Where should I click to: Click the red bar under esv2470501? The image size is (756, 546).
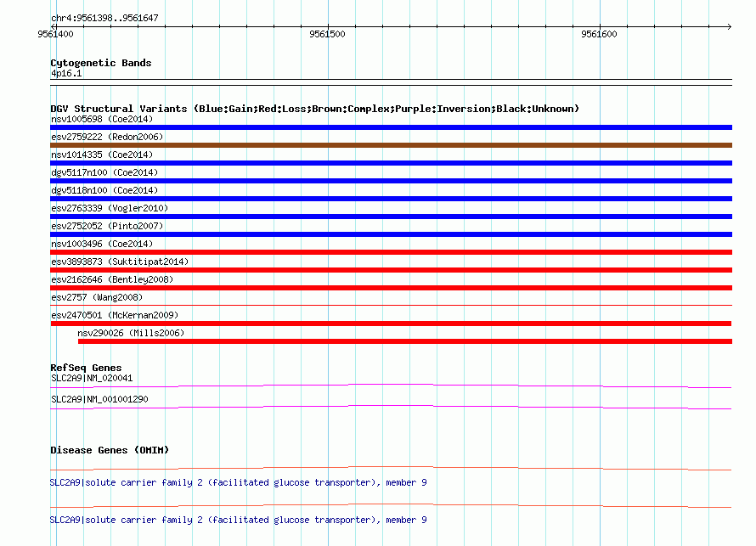(x=391, y=324)
